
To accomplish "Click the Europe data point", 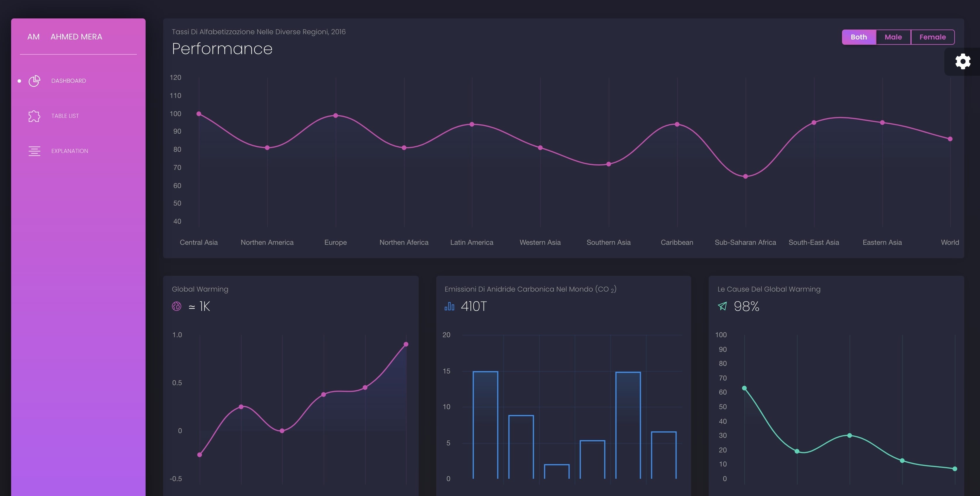I will [336, 115].
